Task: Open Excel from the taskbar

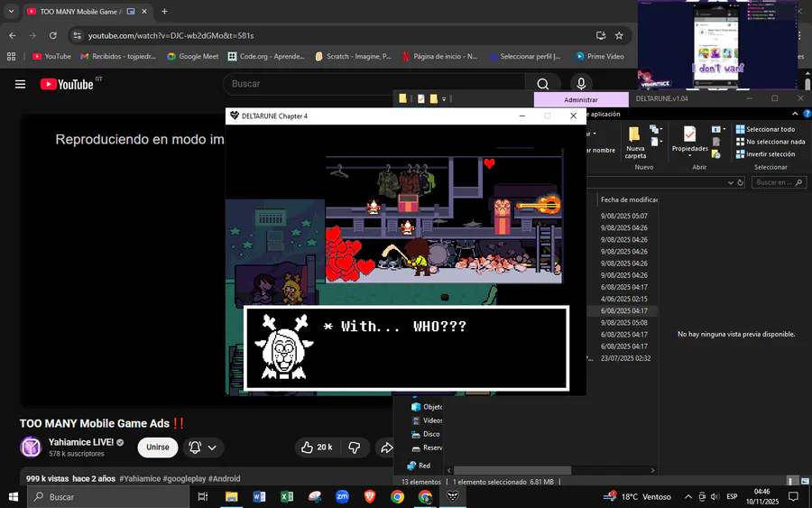Action: point(286,496)
